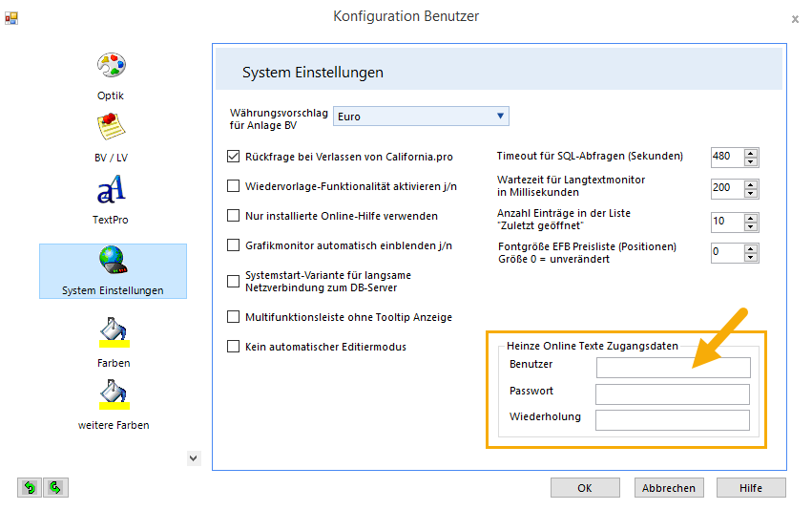Focus the Benutzer input field

pos(674,368)
